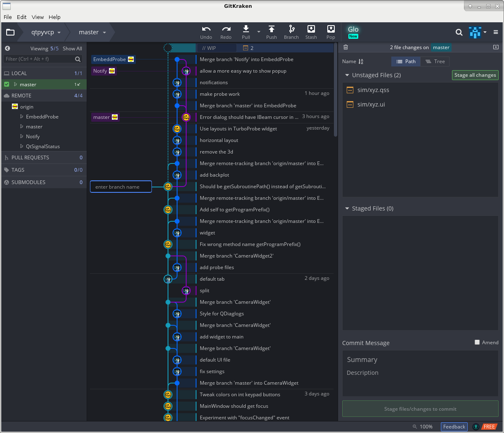Select remote branch Notify in sidebar

[x=33, y=136]
